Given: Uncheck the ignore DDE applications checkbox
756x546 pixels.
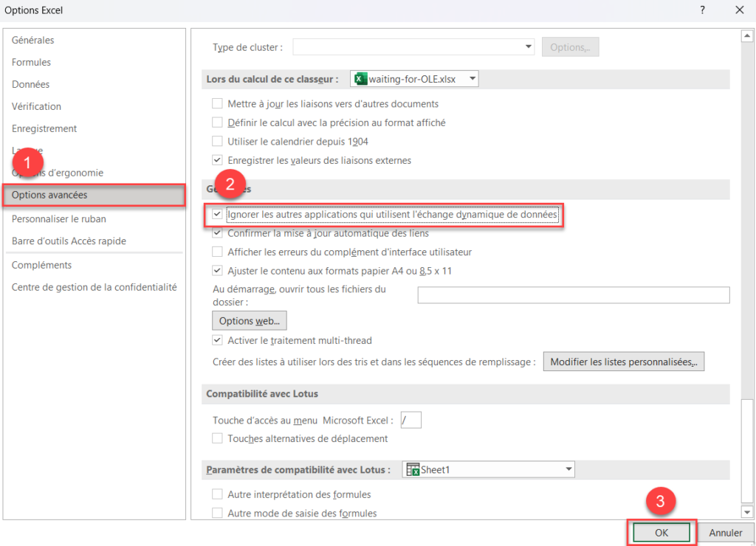Looking at the screenshot, I should coord(218,215).
